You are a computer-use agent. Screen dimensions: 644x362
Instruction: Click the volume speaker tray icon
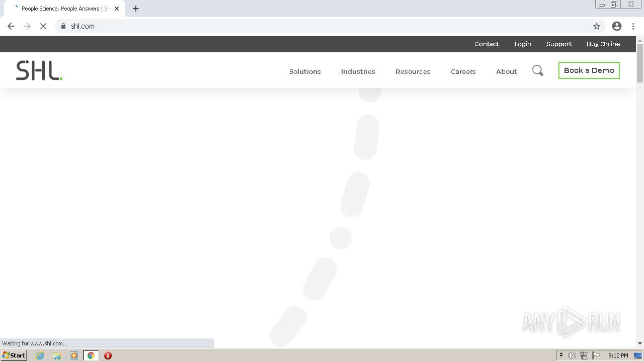point(572,355)
